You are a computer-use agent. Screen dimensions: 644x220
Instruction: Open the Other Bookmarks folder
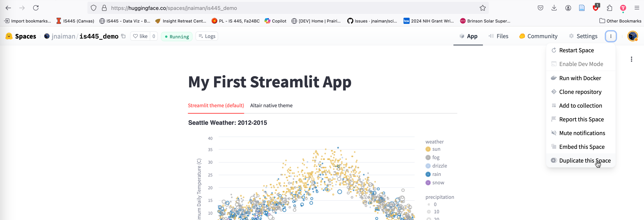(620, 21)
